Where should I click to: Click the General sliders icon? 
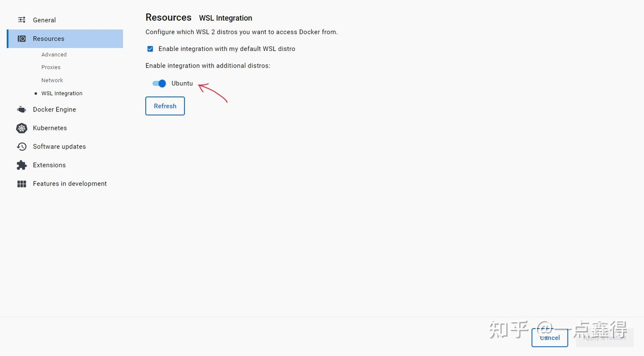pyautogui.click(x=21, y=20)
